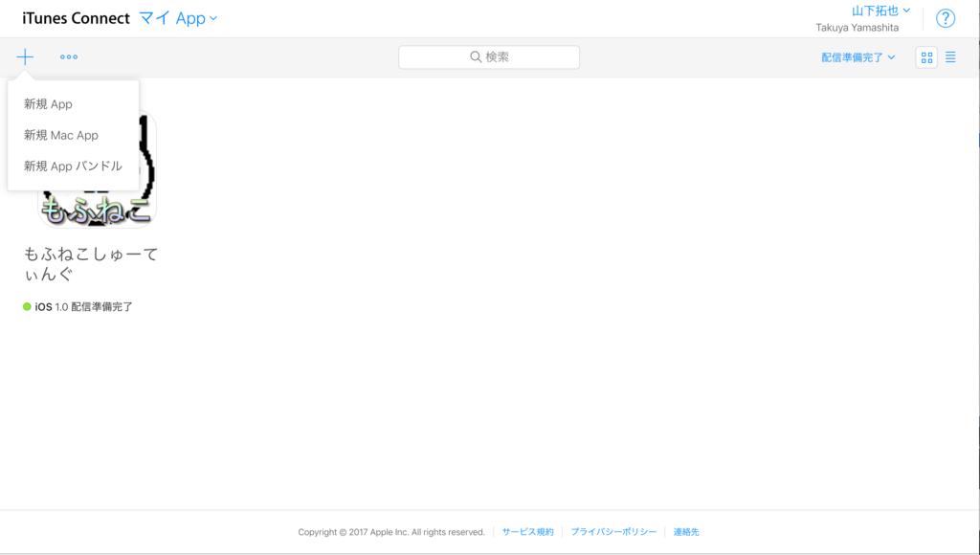Go to the iTunes Connect home title
980x555 pixels.
tap(76, 18)
